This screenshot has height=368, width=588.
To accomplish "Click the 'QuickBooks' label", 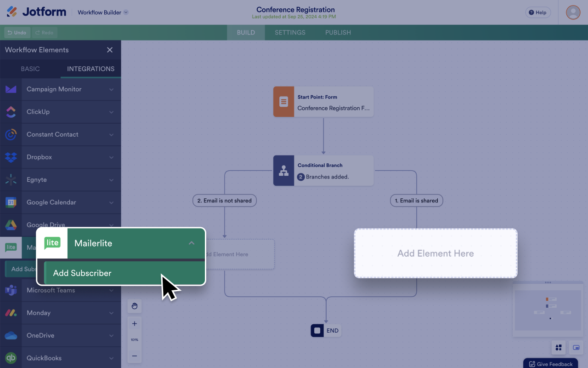I will click(x=44, y=358).
